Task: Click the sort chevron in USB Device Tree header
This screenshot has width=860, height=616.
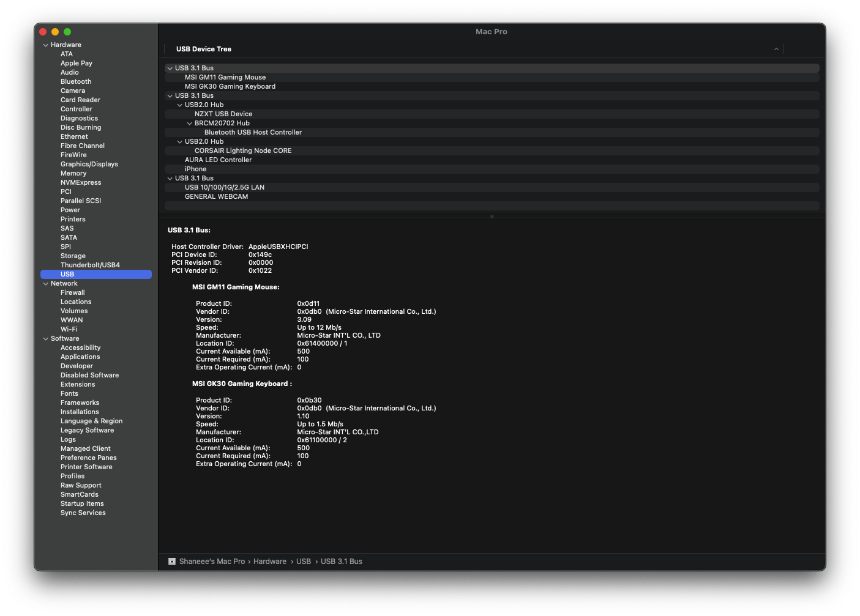Action: [x=776, y=50]
